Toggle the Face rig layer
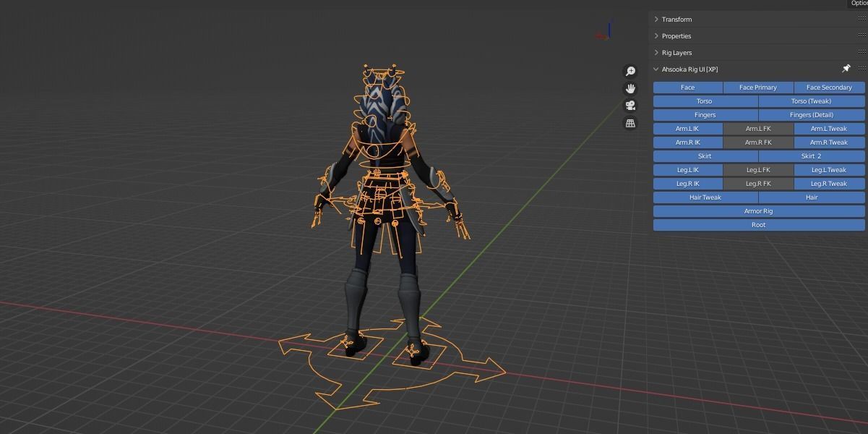The width and height of the screenshot is (868, 434). [x=688, y=88]
